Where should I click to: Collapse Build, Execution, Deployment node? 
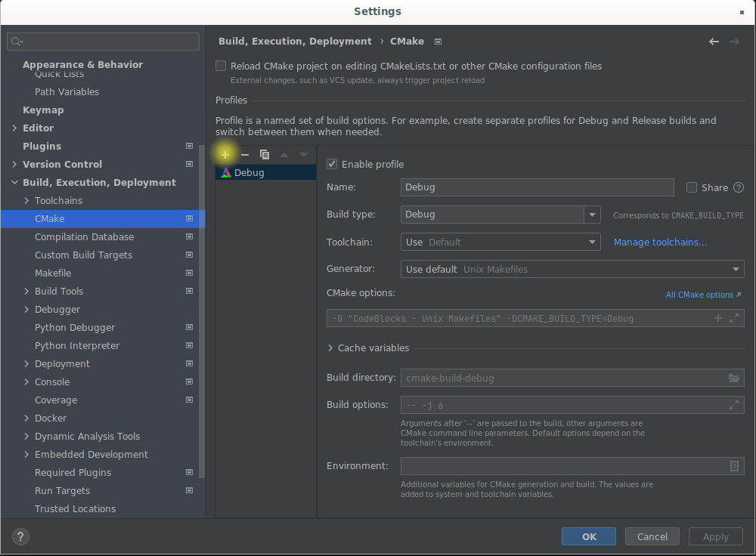click(x=14, y=183)
